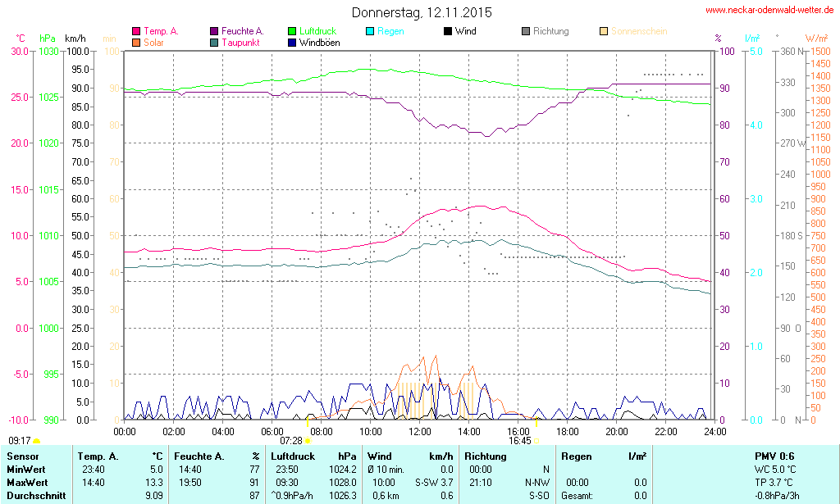The image size is (840, 504).
Task: Click the PMV 0:6 heading
Action: pyautogui.click(x=774, y=456)
